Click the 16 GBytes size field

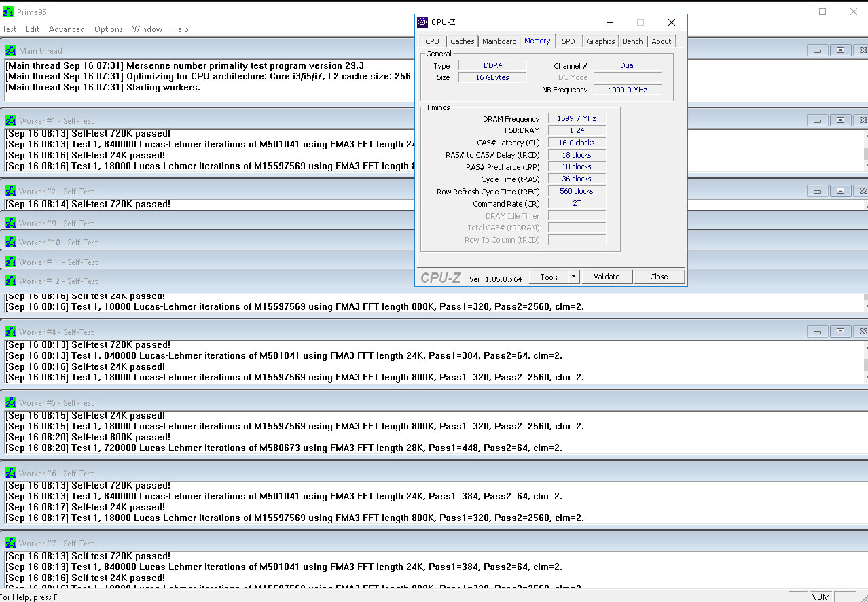(492, 77)
